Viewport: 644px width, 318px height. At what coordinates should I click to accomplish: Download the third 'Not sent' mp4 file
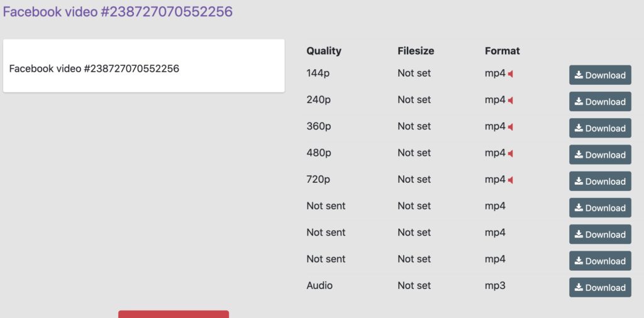click(x=600, y=261)
